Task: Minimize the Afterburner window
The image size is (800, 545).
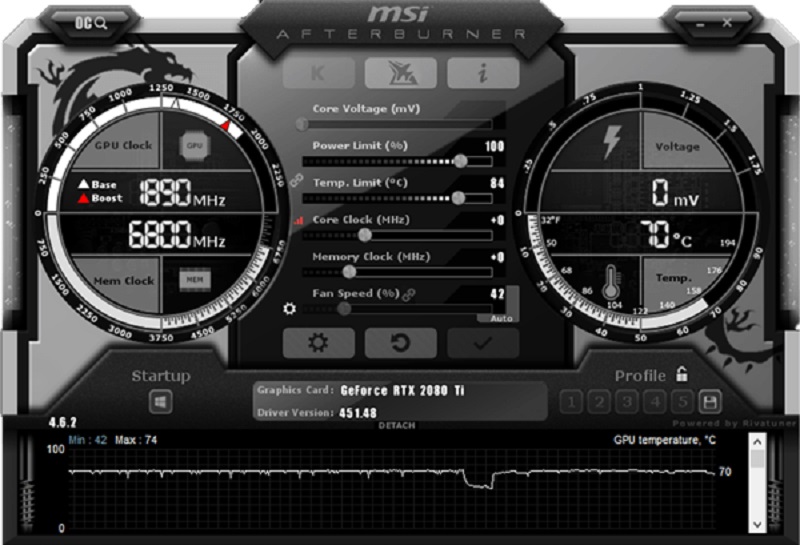Action: click(x=700, y=24)
